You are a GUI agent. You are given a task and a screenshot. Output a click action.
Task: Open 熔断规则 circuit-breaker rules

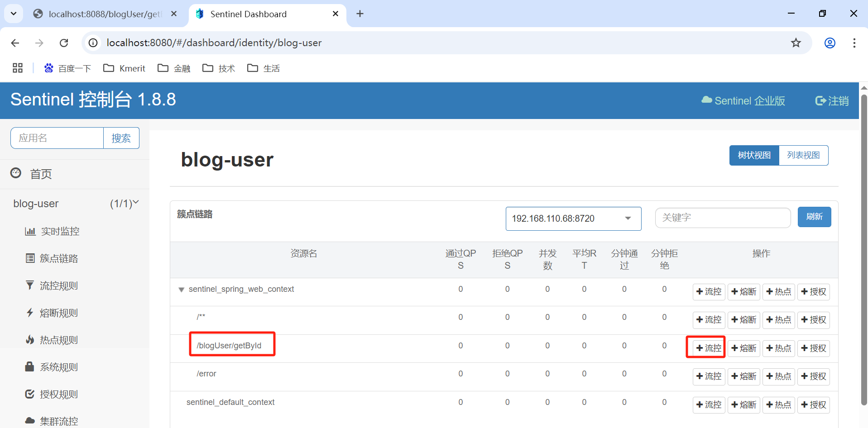52,313
